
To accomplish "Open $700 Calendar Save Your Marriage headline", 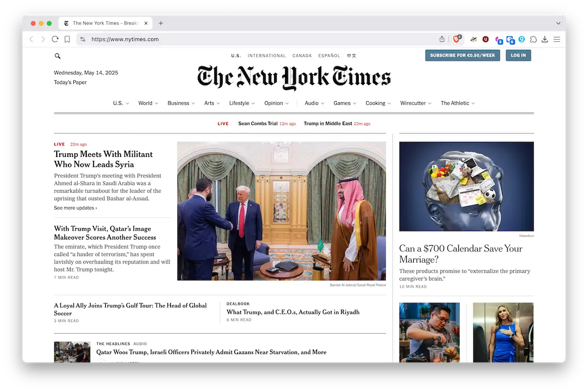I will [460, 254].
